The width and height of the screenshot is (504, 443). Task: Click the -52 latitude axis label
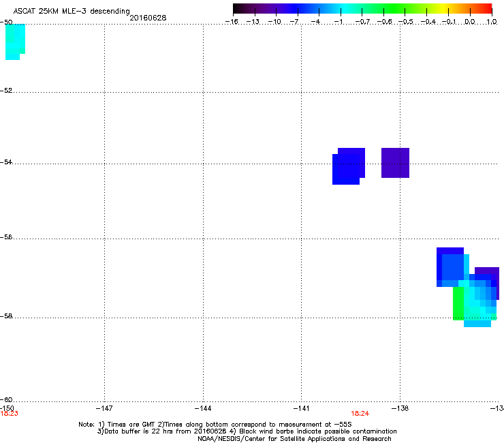click(x=6, y=91)
